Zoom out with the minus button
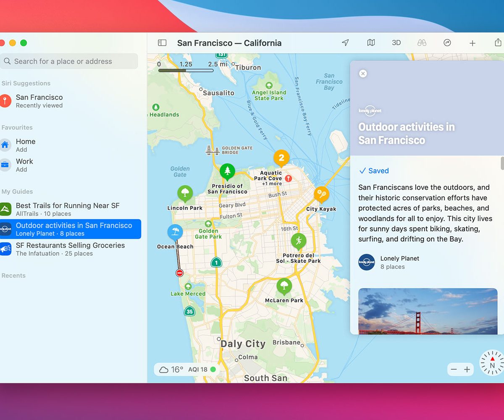 [454, 370]
